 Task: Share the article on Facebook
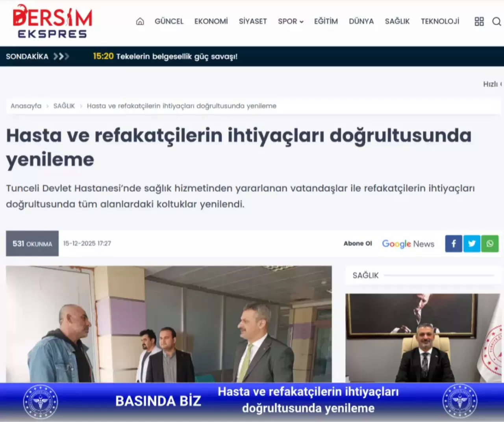click(453, 243)
